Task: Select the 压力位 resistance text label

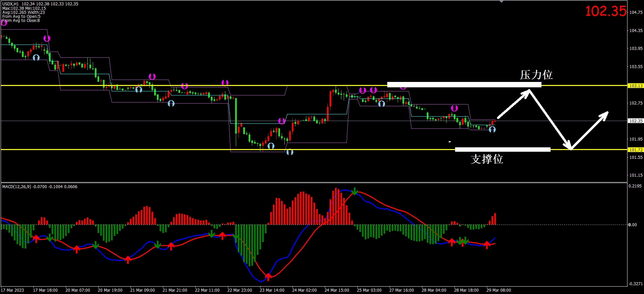Action: [x=536, y=75]
